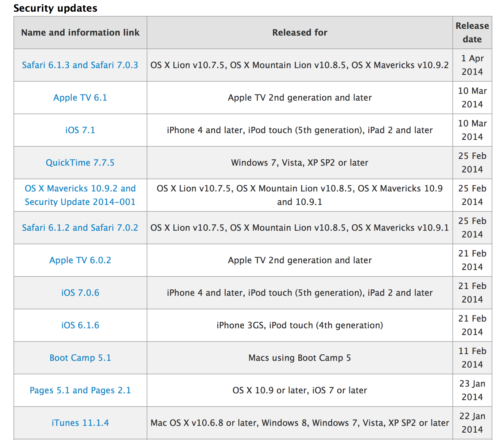Click Safari 6.1.2 and Safari 7.0.2 link
The width and height of the screenshot is (504, 440).
pos(80,228)
